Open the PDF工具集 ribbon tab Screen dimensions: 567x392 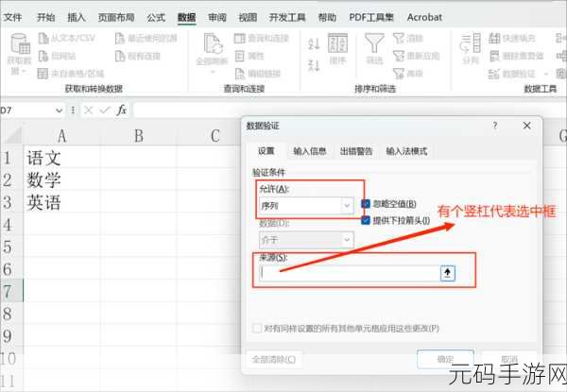[371, 17]
